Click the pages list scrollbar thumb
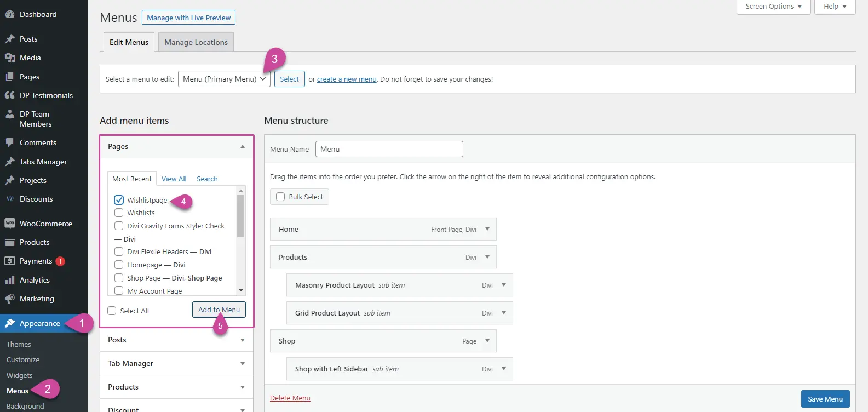 click(x=240, y=216)
